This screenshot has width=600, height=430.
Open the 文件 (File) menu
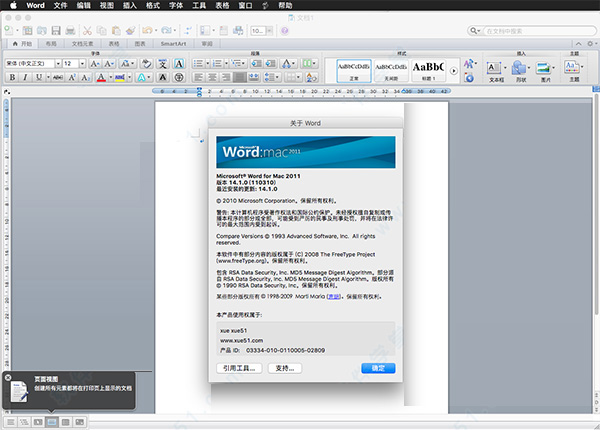click(x=60, y=5)
